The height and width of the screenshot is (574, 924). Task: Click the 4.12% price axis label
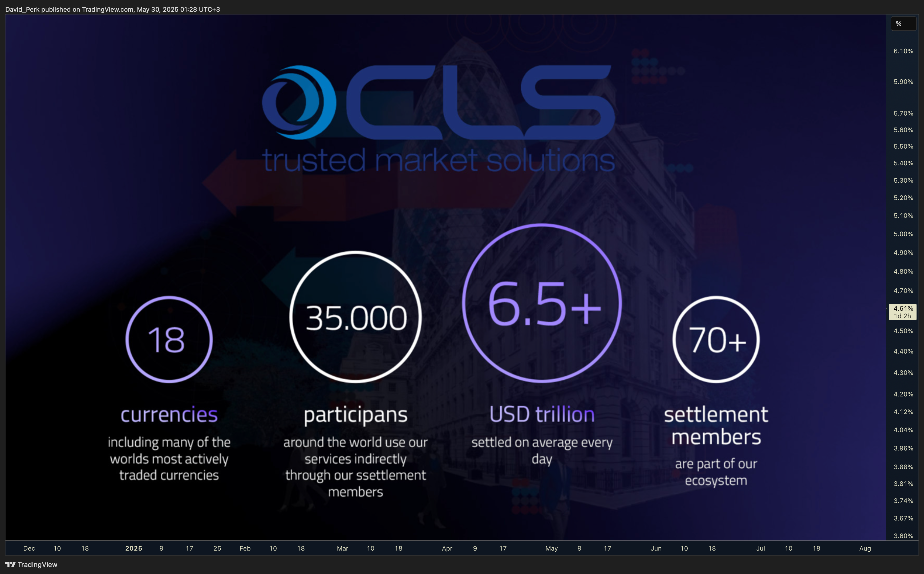click(x=903, y=412)
